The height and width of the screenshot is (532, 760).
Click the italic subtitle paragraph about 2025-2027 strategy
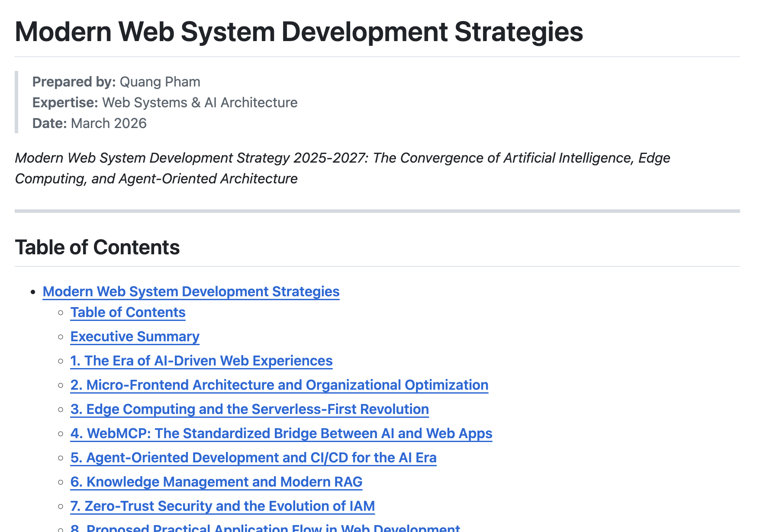[x=342, y=168]
